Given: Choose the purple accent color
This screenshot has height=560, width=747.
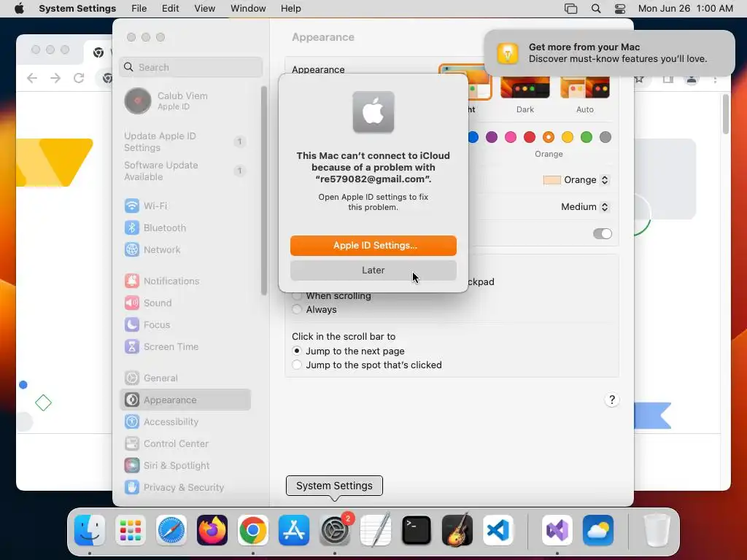Looking at the screenshot, I should click(x=492, y=137).
